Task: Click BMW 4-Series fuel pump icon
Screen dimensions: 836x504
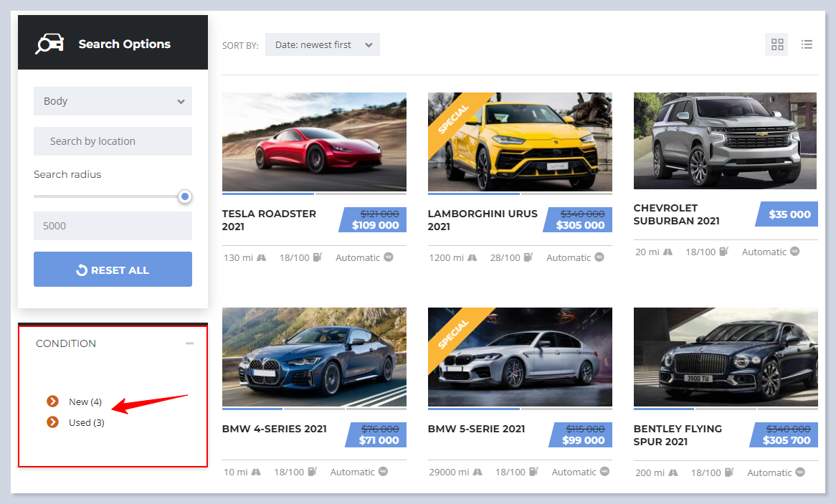Action: [x=312, y=472]
